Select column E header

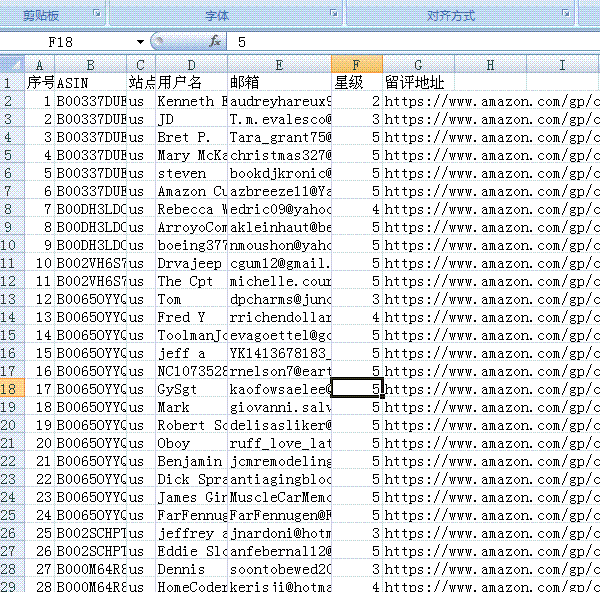[x=279, y=64]
